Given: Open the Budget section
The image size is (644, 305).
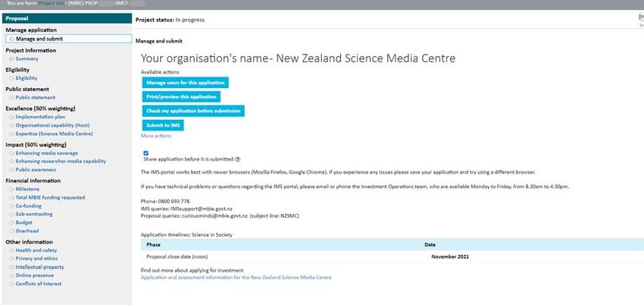Looking at the screenshot, I should [23, 222].
